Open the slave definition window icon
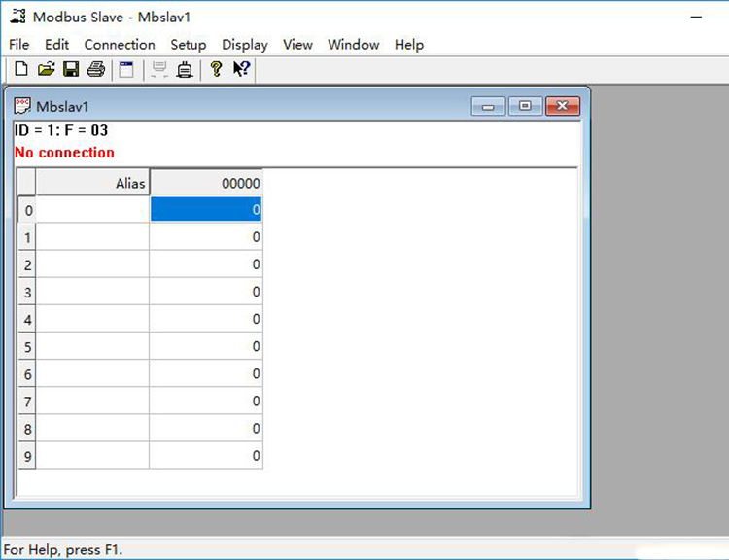This screenshot has height=560, width=729. click(x=126, y=70)
